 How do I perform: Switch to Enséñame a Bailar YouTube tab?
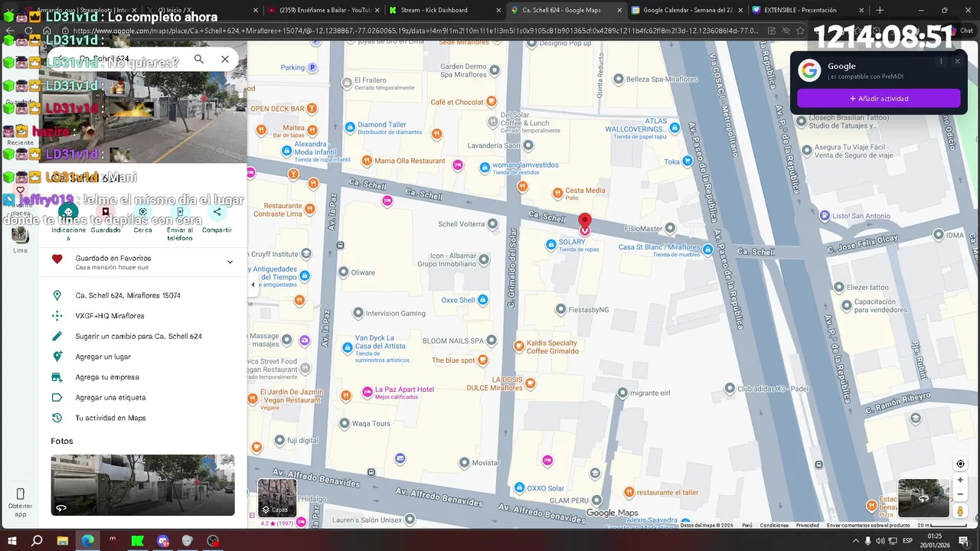tap(323, 11)
